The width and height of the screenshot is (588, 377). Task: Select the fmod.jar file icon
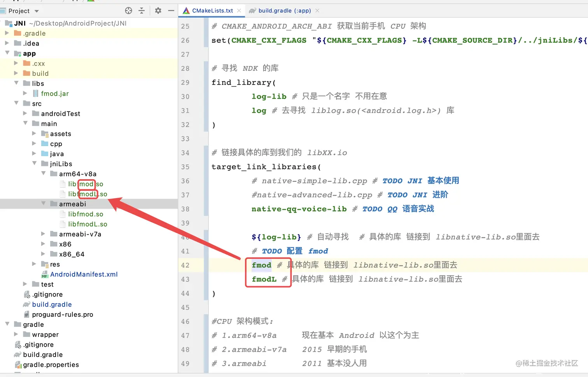click(36, 93)
